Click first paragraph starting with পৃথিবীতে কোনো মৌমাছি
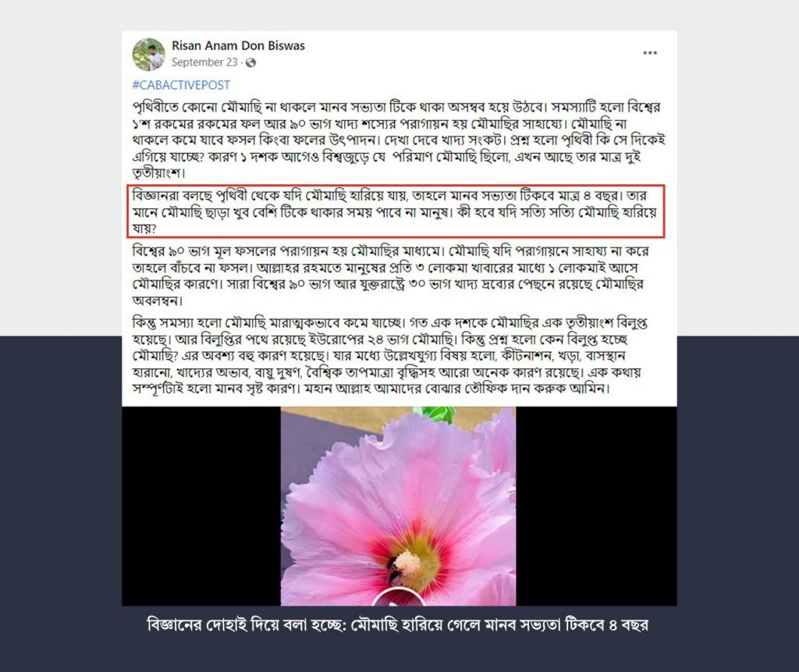 click(399, 140)
